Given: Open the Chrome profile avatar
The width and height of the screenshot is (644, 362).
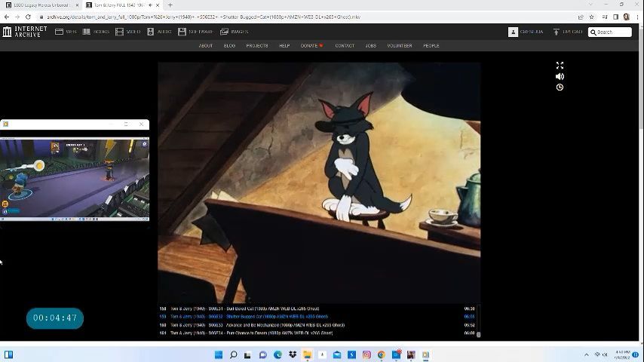Looking at the screenshot, I should click(627, 17).
